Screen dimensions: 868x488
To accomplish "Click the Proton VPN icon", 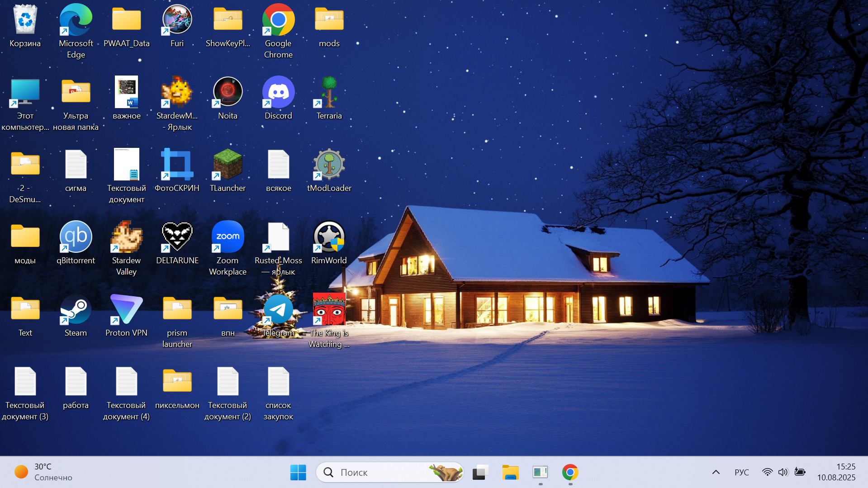I will click(126, 310).
